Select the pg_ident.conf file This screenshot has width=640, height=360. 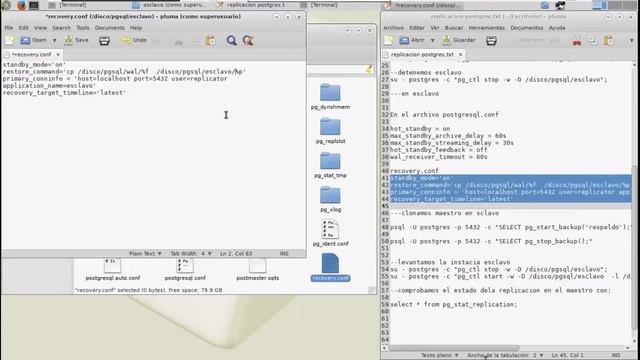[x=330, y=233]
